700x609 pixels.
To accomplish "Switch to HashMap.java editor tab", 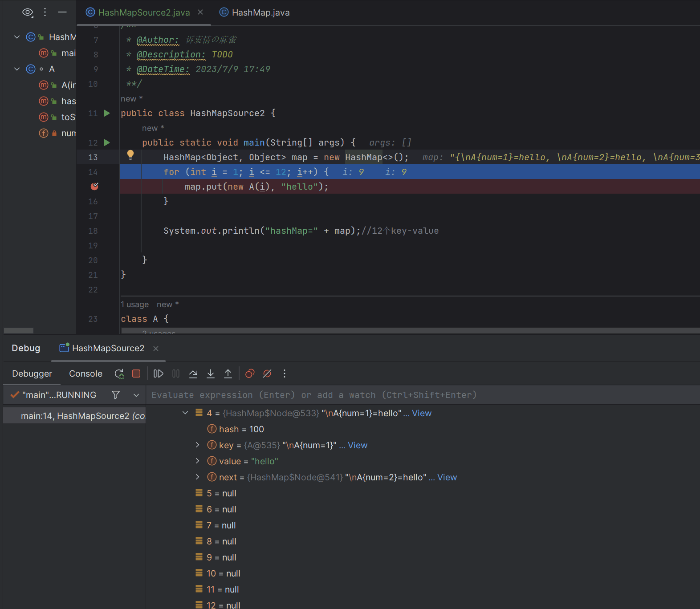I will 255,12.
